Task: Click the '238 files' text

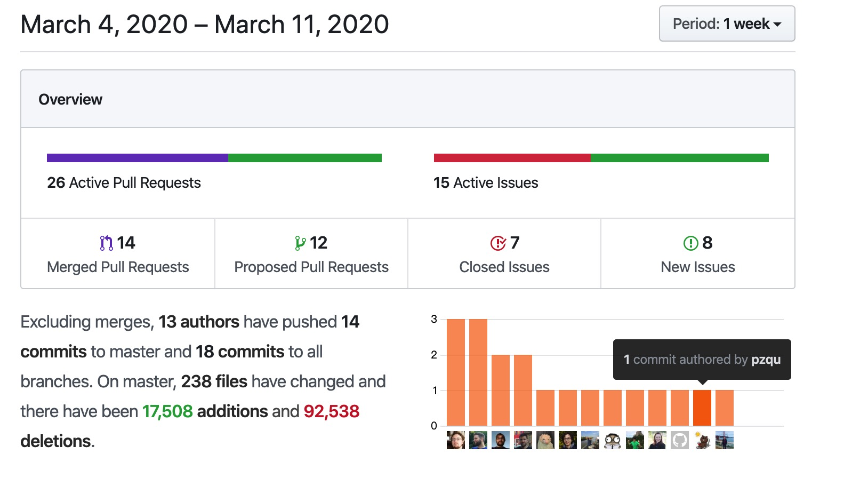Action: (214, 381)
